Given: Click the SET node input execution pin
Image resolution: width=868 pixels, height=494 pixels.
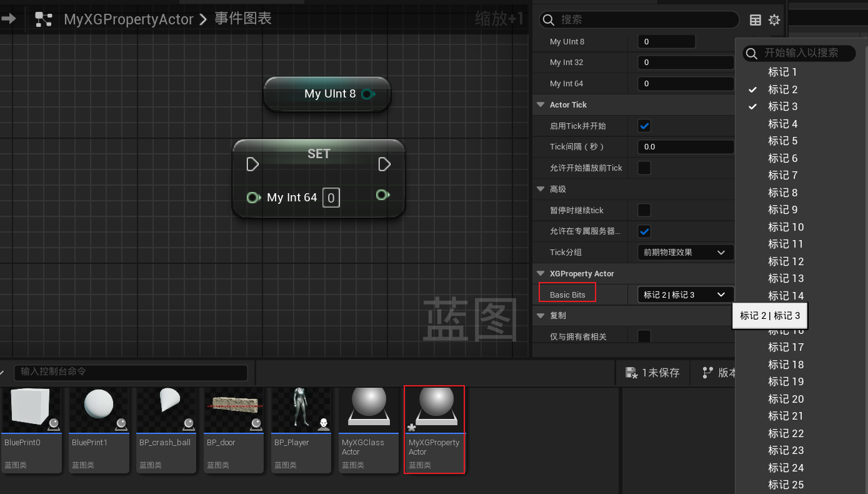Looking at the screenshot, I should [x=252, y=164].
